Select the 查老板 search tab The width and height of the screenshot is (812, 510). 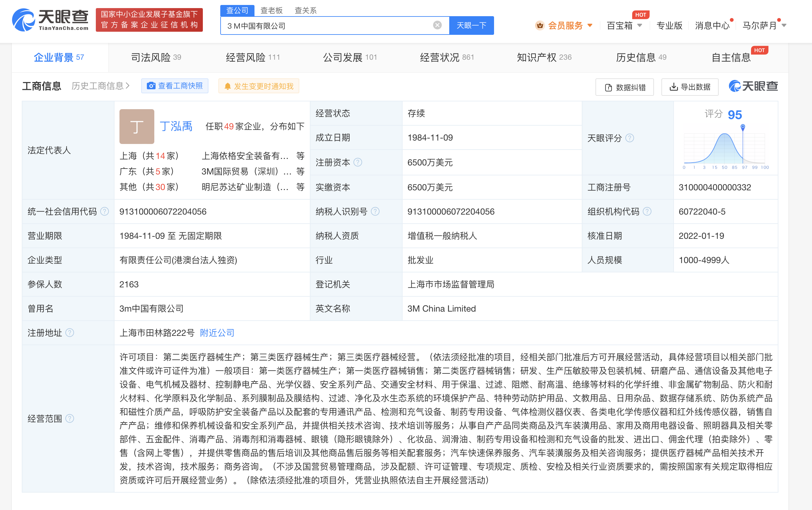[272, 11]
